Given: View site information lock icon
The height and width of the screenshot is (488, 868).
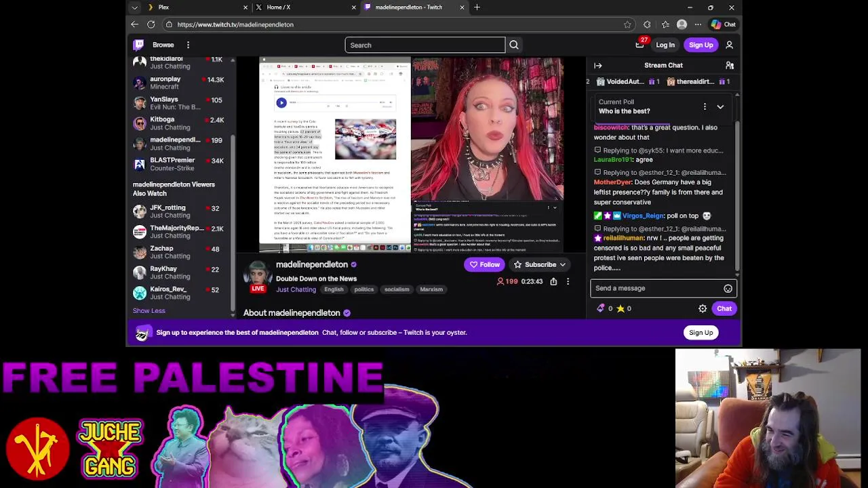Looking at the screenshot, I should pyautogui.click(x=168, y=24).
